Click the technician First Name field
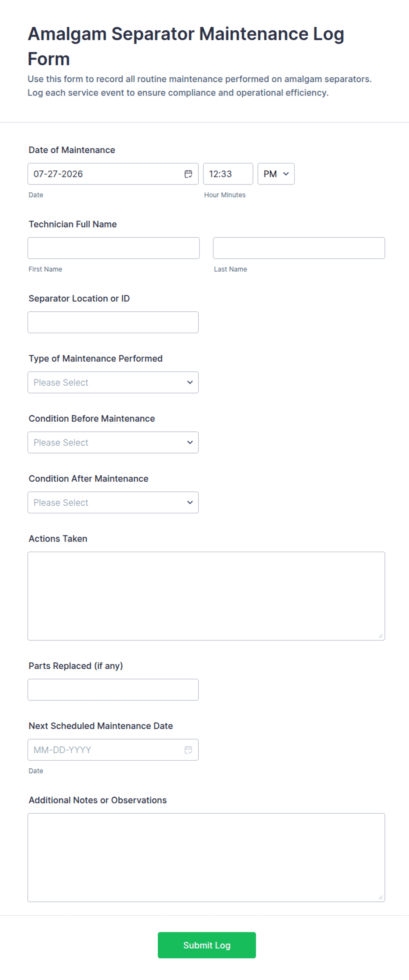 click(x=113, y=248)
